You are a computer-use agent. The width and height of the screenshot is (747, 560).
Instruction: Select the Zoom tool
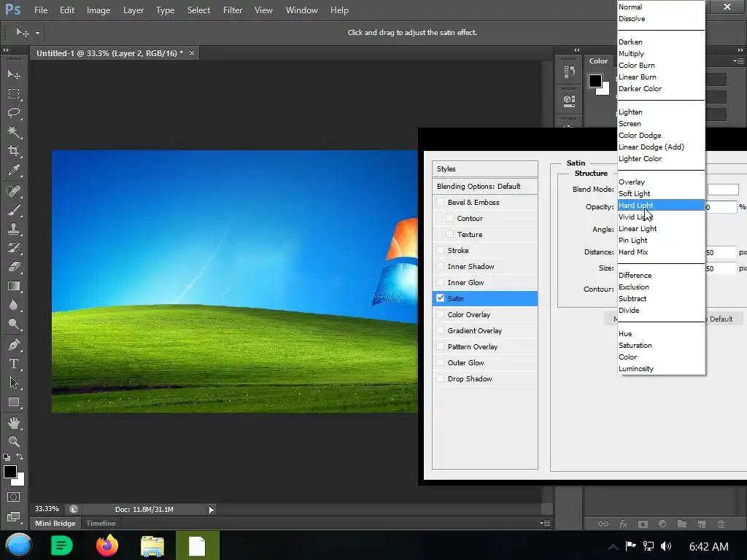tap(14, 442)
